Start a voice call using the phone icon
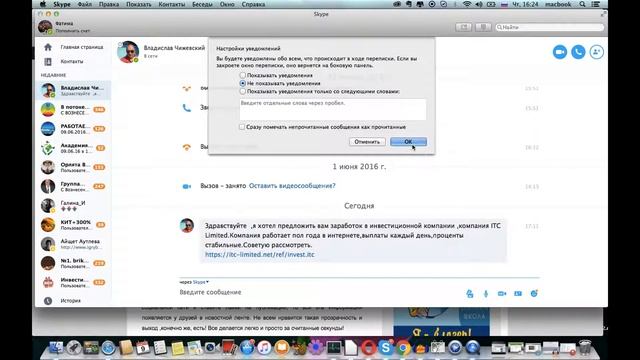Image resolution: width=640 pixels, height=360 pixels. 578,52
